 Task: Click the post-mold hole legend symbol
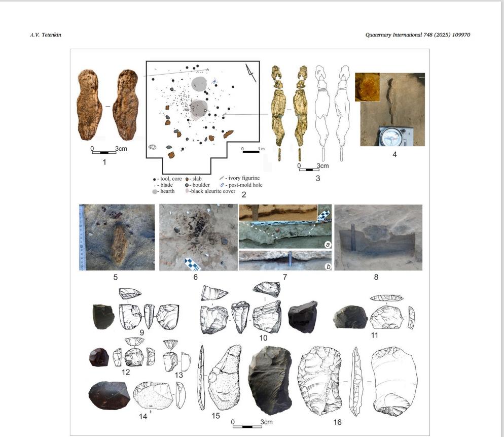pyautogui.click(x=222, y=185)
